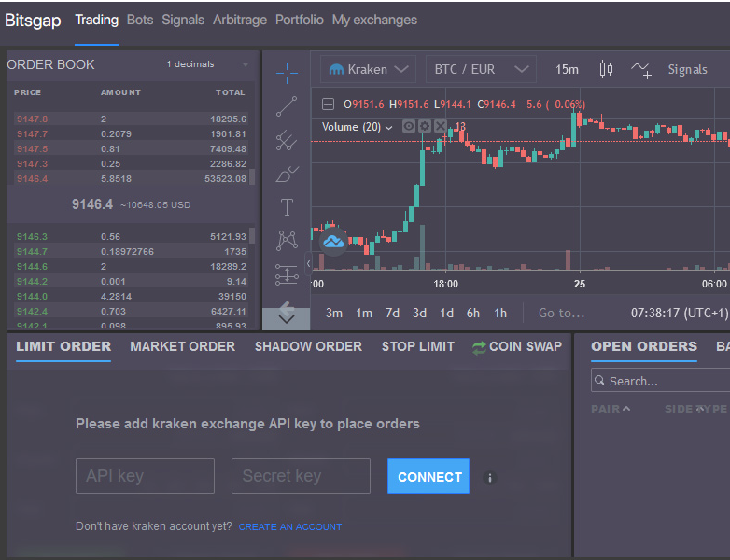Select ask price 9147.8 row
Viewport: 730px width, 560px height.
click(x=132, y=119)
